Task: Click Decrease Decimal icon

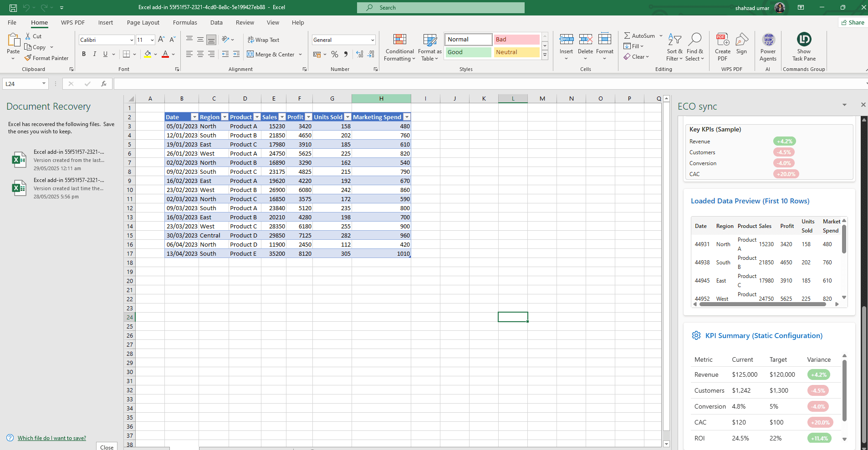Action: 371,54
